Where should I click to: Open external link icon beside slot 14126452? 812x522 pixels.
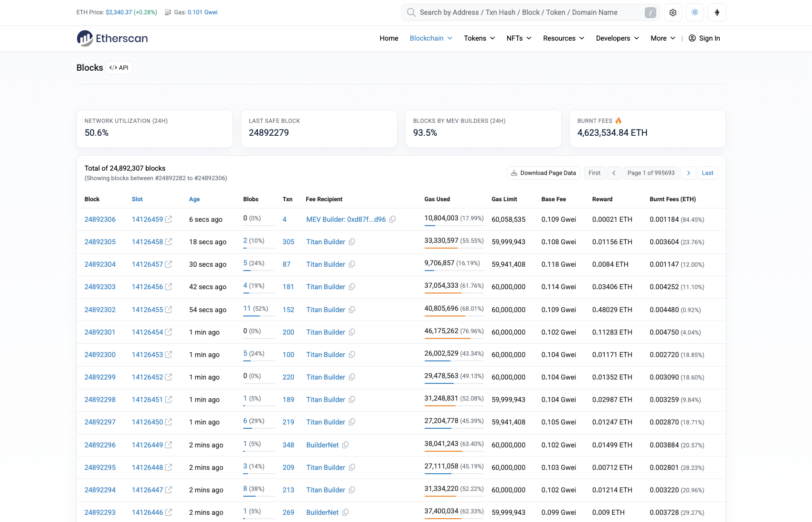click(169, 377)
